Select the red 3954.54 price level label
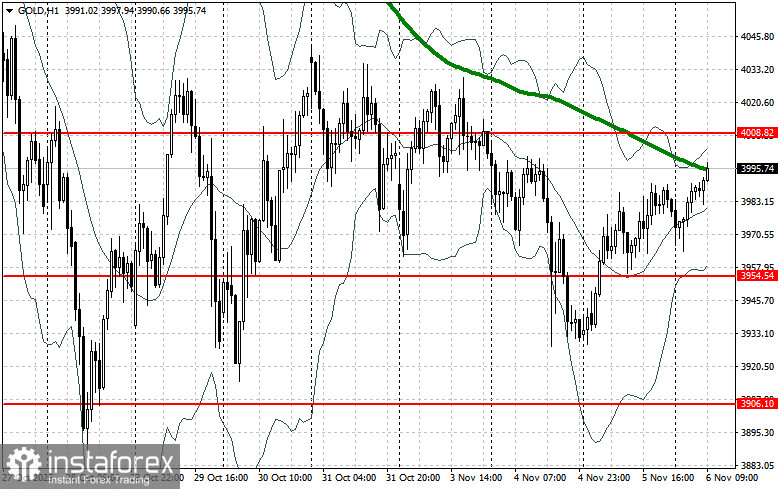The width and height of the screenshot is (781, 489). [x=757, y=276]
